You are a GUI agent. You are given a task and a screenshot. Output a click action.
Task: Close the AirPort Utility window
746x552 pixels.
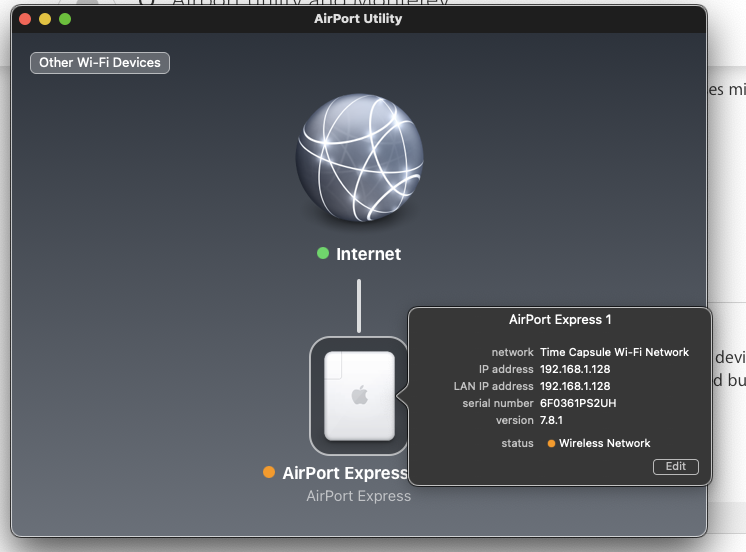(25, 19)
